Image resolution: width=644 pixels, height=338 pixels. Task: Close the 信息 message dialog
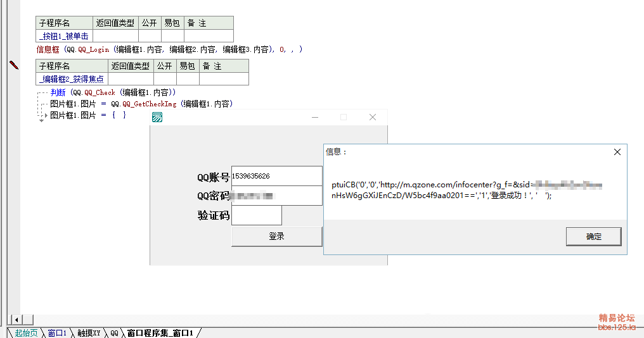617,152
